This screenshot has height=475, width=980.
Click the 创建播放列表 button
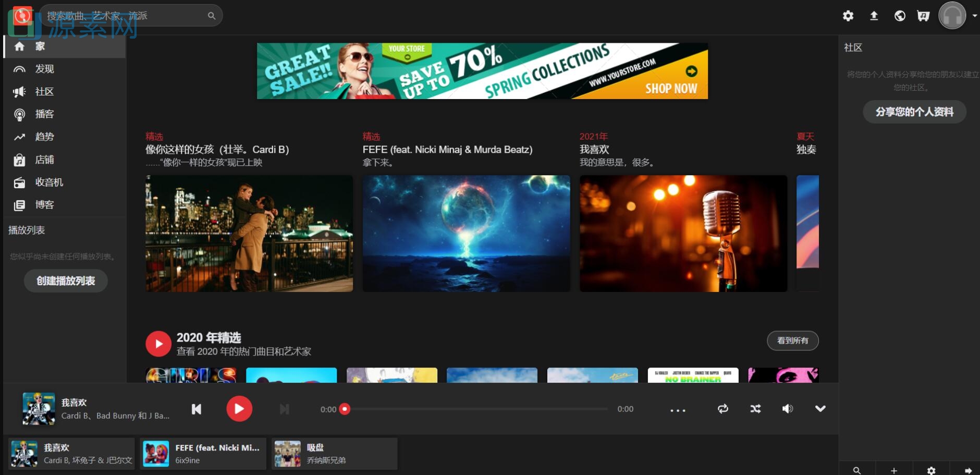point(66,281)
